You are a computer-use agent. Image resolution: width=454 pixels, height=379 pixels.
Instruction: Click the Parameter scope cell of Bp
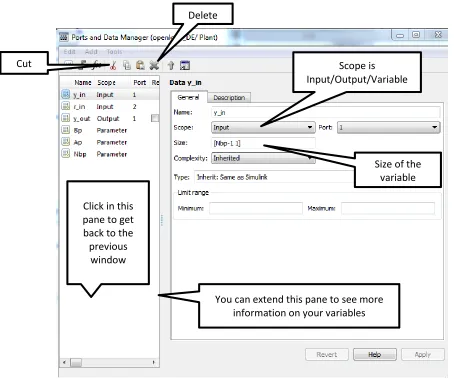coord(112,130)
